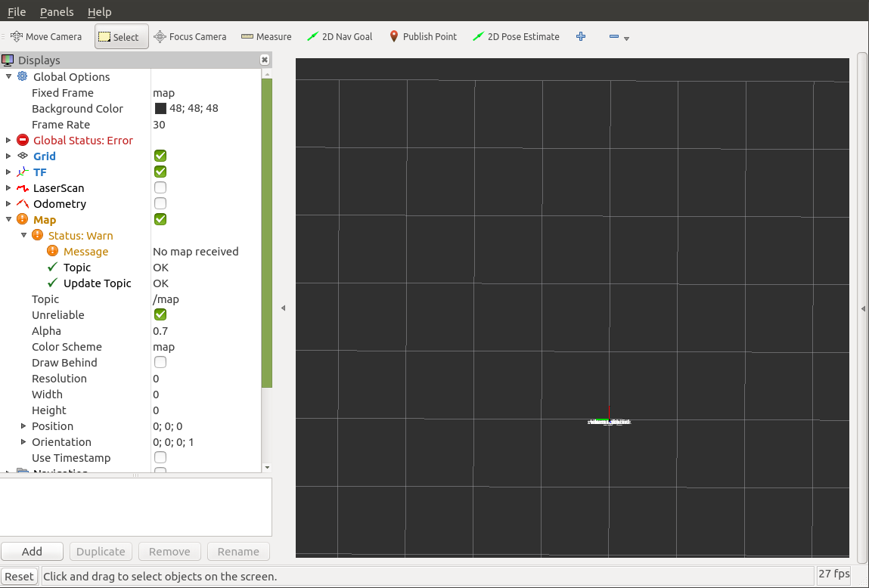Open the Help menu
The height and width of the screenshot is (588, 869).
pos(99,11)
